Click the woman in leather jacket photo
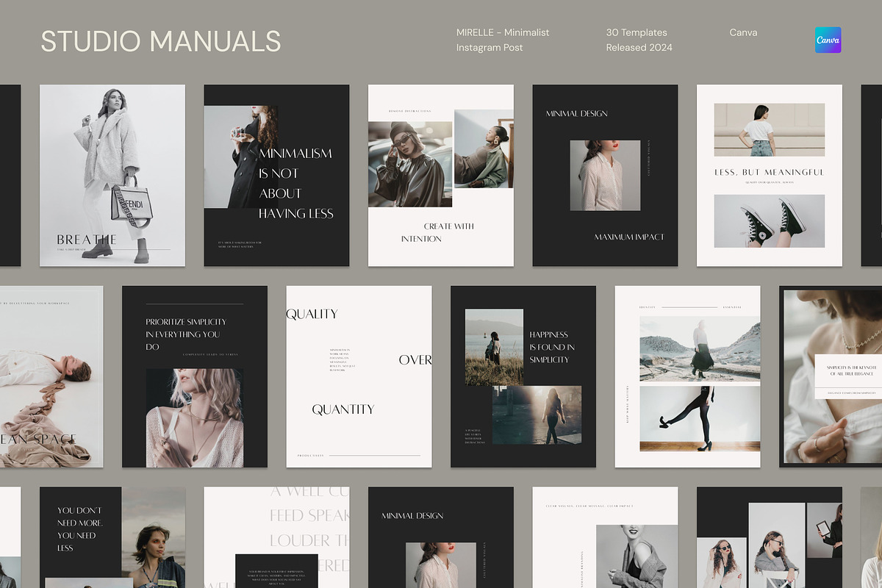 [x=410, y=164]
